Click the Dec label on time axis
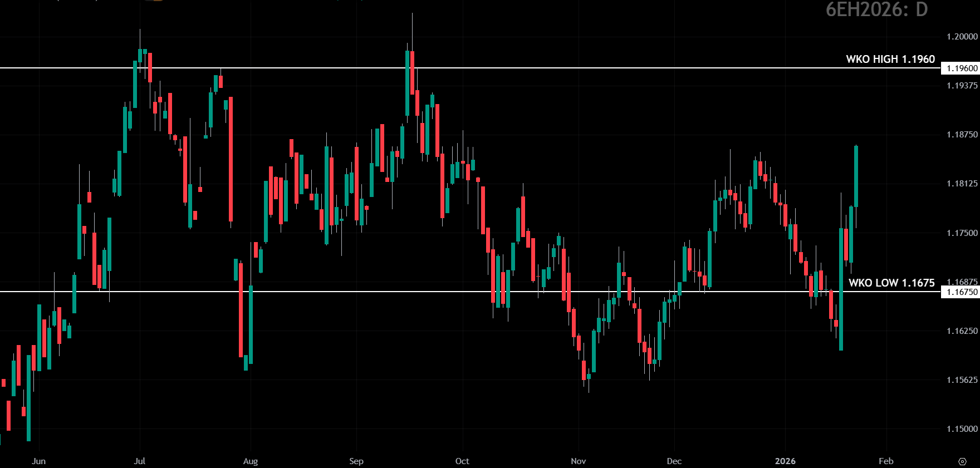This screenshot has width=980, height=468. [x=674, y=461]
